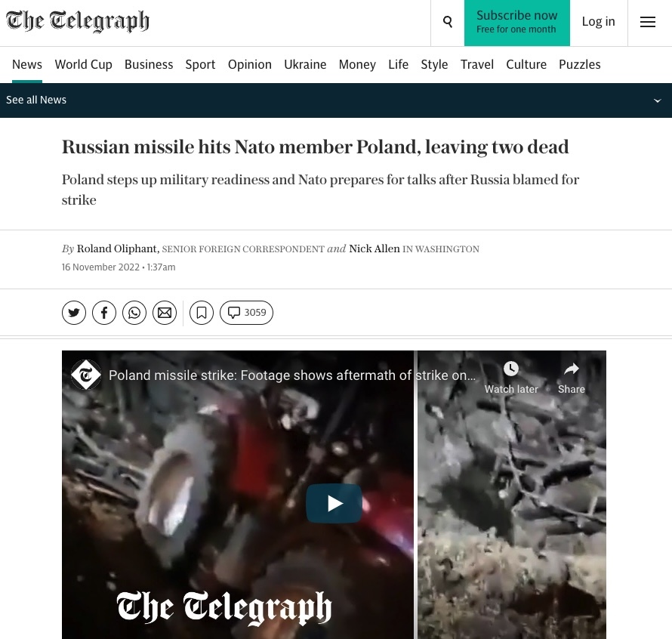The image size is (672, 639).
Task: Open author Roland Oliphant's page
Action: point(116,248)
